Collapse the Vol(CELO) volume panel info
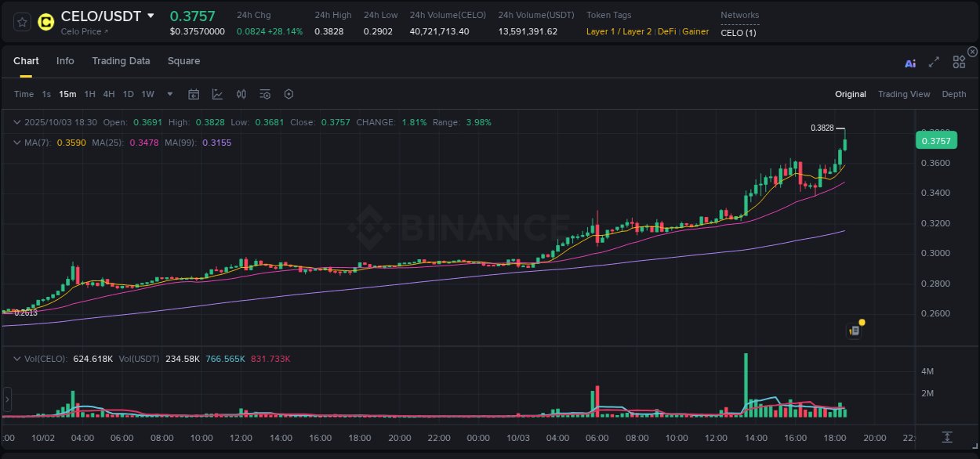Screen dimensions: 980x459 click(16, 359)
